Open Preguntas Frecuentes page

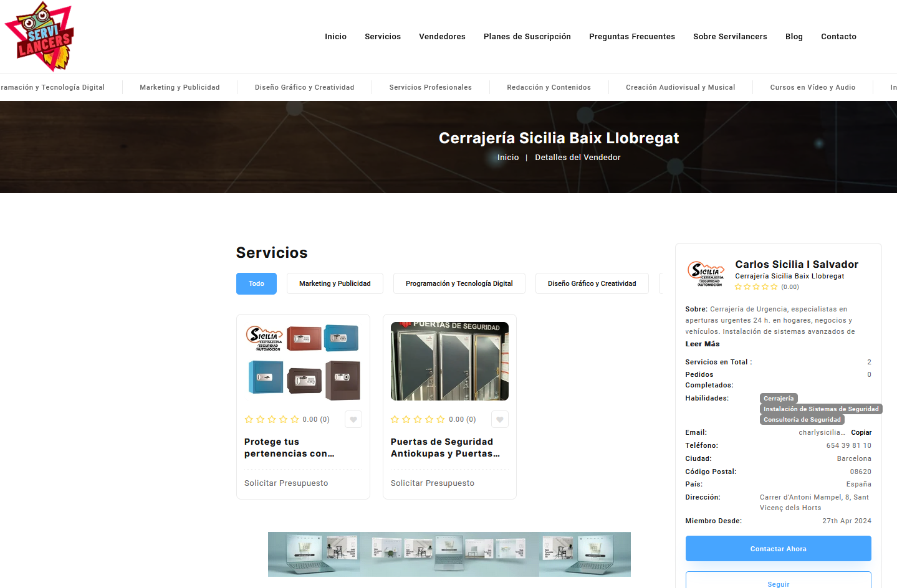[x=632, y=37]
